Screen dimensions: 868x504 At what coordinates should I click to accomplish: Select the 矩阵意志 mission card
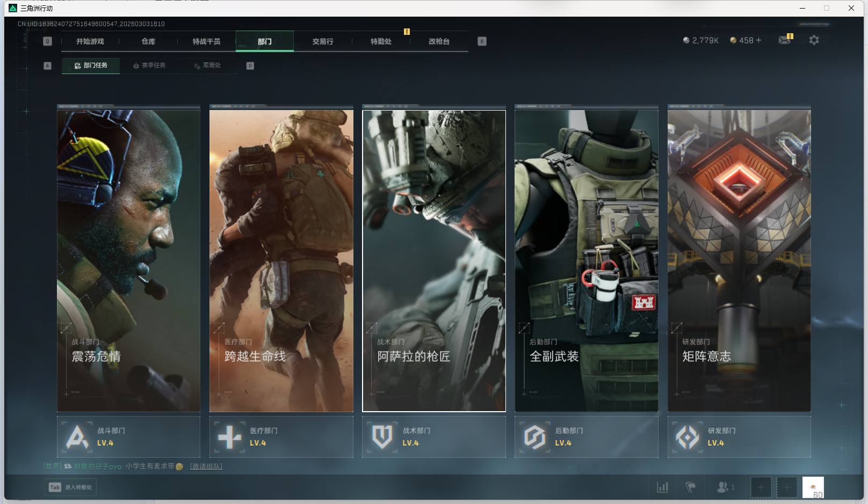pyautogui.click(x=739, y=260)
